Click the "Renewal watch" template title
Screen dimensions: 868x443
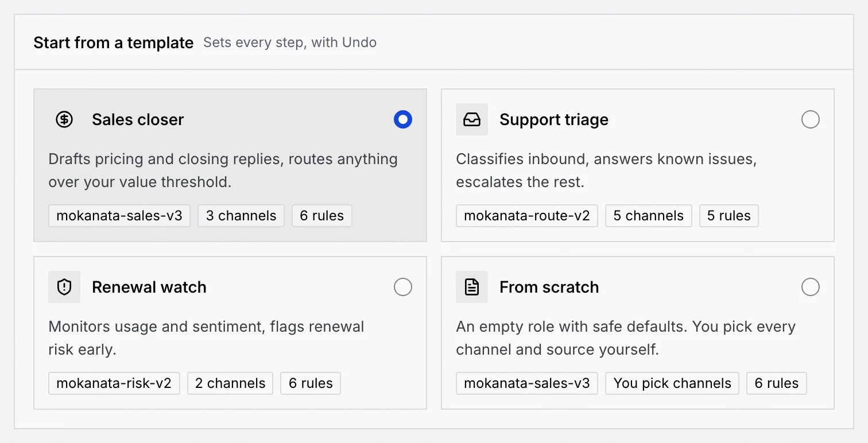(x=149, y=287)
